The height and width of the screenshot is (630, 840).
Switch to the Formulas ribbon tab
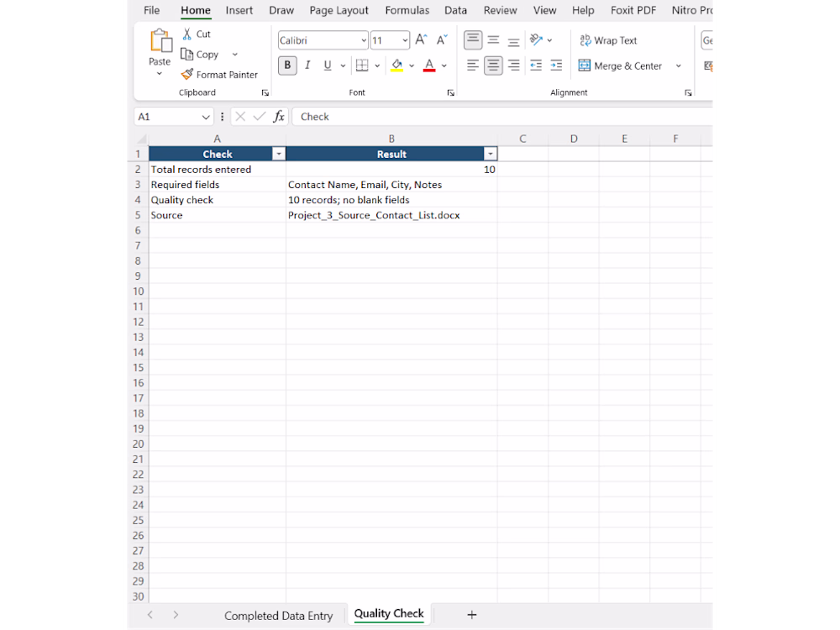[x=407, y=10]
